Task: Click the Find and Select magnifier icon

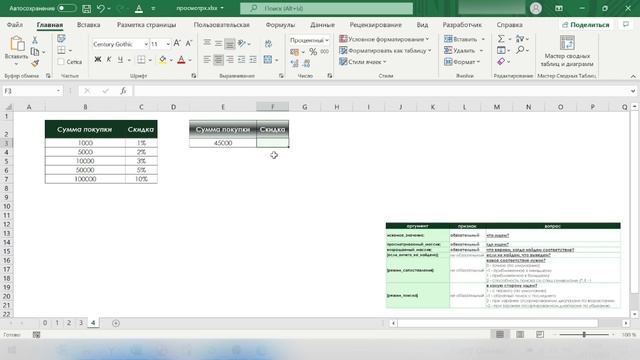Action: tap(520, 50)
